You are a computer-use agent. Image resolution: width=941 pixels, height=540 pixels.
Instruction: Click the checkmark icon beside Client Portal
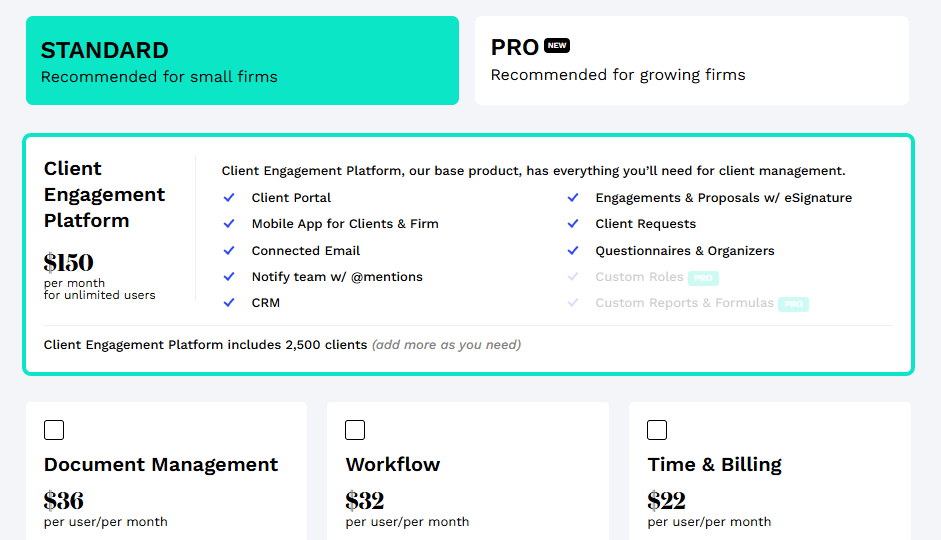pyautogui.click(x=229, y=198)
